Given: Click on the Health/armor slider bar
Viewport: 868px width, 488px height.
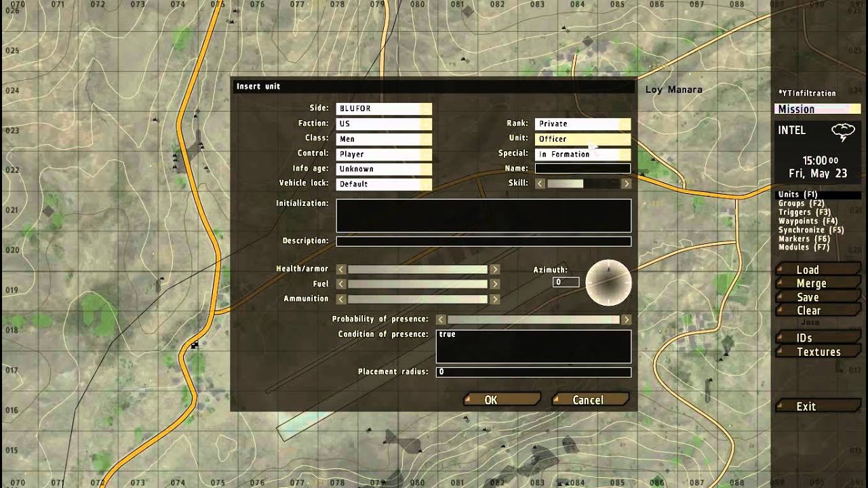Looking at the screenshot, I should [x=418, y=269].
